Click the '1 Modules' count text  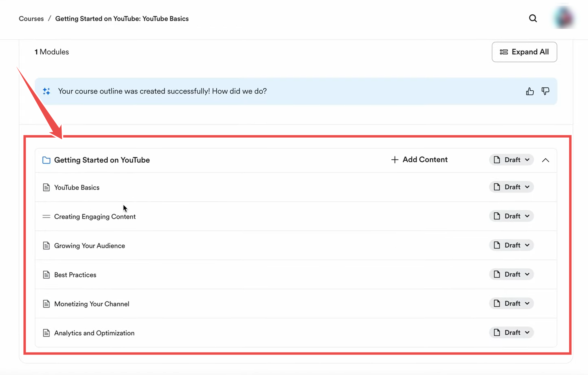pyautogui.click(x=52, y=52)
